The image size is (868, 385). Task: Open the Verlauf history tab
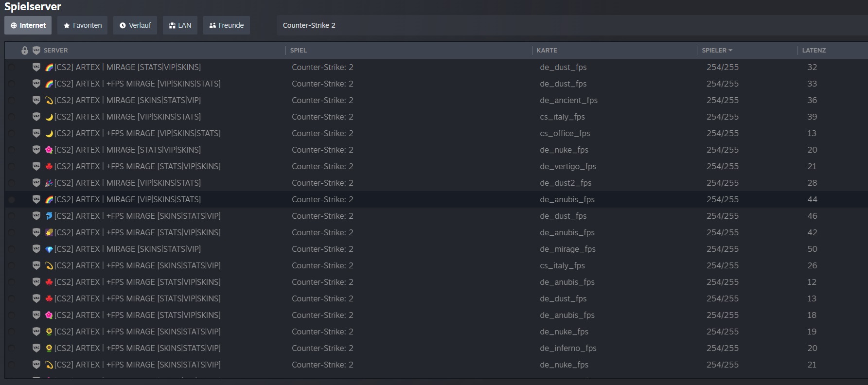(135, 25)
